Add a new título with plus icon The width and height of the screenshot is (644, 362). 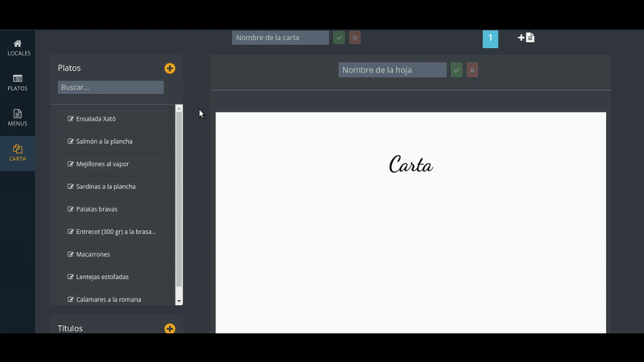[x=170, y=328]
